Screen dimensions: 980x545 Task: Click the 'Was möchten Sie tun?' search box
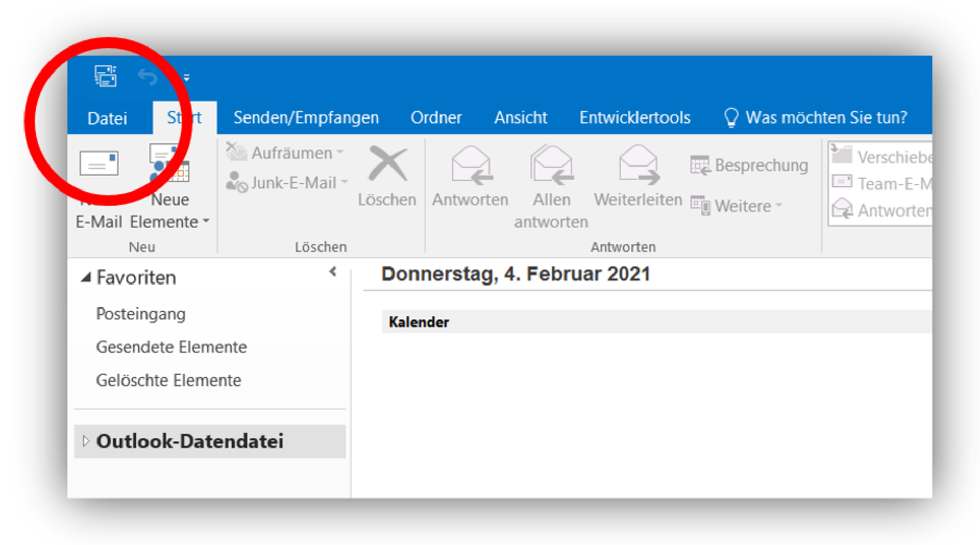(816, 117)
